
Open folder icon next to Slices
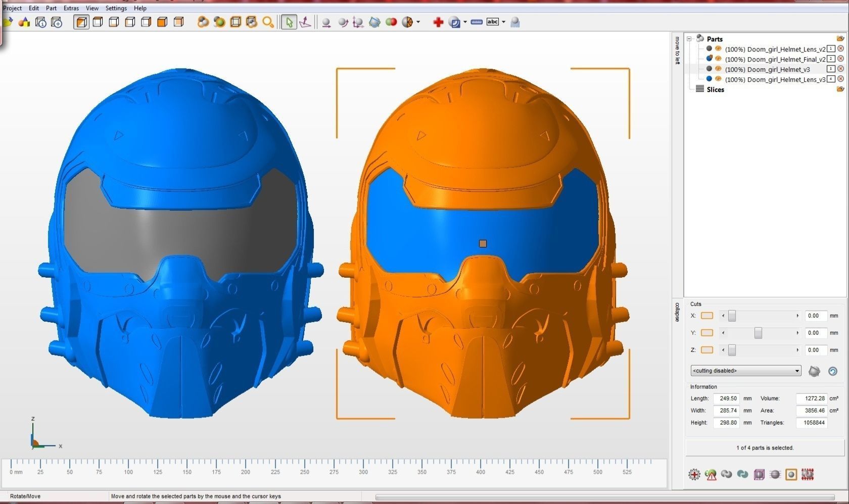tap(840, 89)
